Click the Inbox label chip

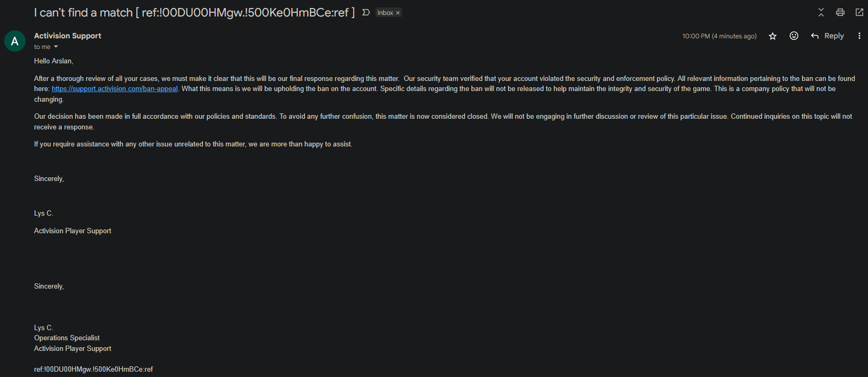coord(386,13)
